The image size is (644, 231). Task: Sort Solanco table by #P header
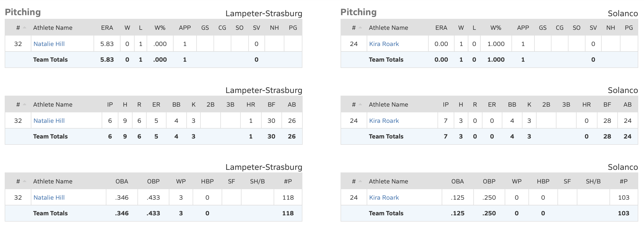point(623,181)
